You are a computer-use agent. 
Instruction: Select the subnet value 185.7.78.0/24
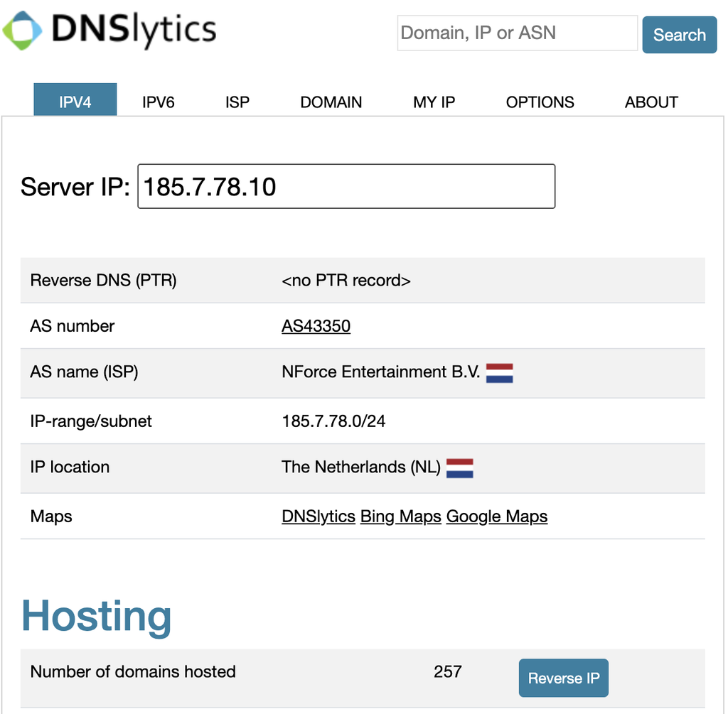tap(333, 421)
